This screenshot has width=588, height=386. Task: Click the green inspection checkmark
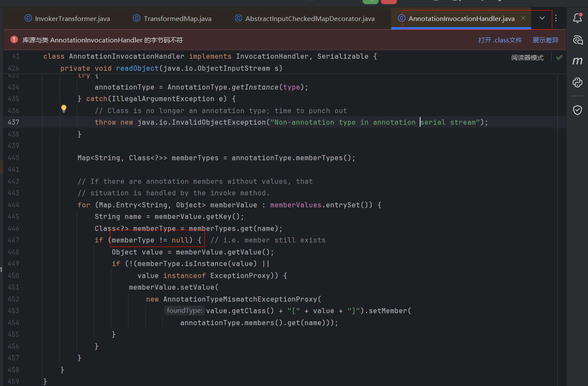click(x=559, y=57)
